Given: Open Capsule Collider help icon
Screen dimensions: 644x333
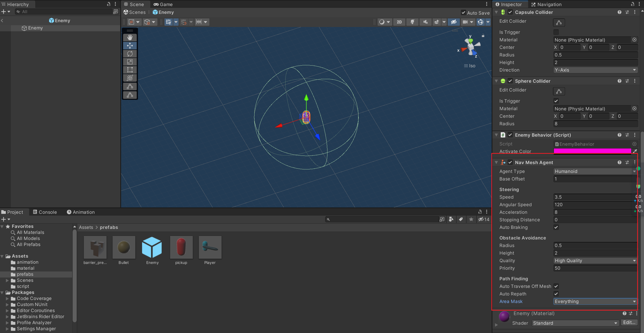Looking at the screenshot, I should coord(619,12).
